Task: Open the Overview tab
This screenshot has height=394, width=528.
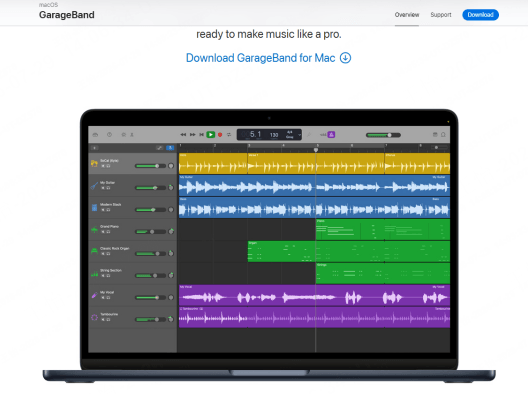Action: 407,15
